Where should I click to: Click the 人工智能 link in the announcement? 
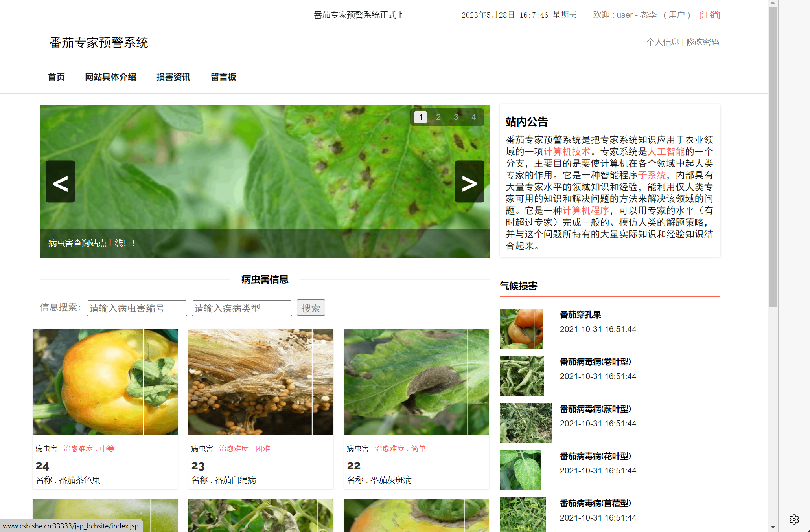(665, 152)
